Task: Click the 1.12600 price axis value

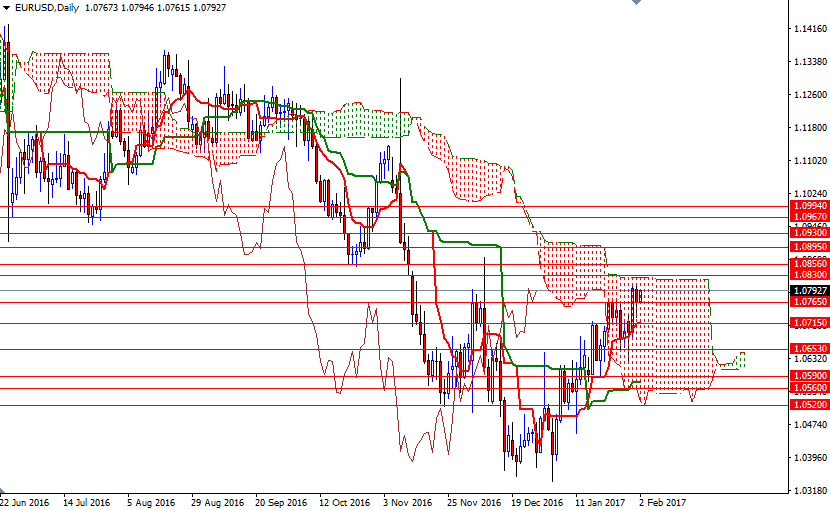Action: pos(810,95)
